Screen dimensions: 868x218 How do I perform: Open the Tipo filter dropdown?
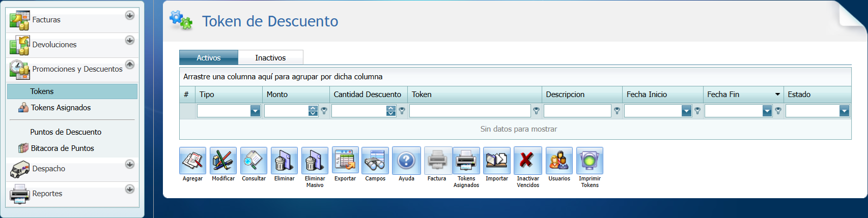pos(255,111)
